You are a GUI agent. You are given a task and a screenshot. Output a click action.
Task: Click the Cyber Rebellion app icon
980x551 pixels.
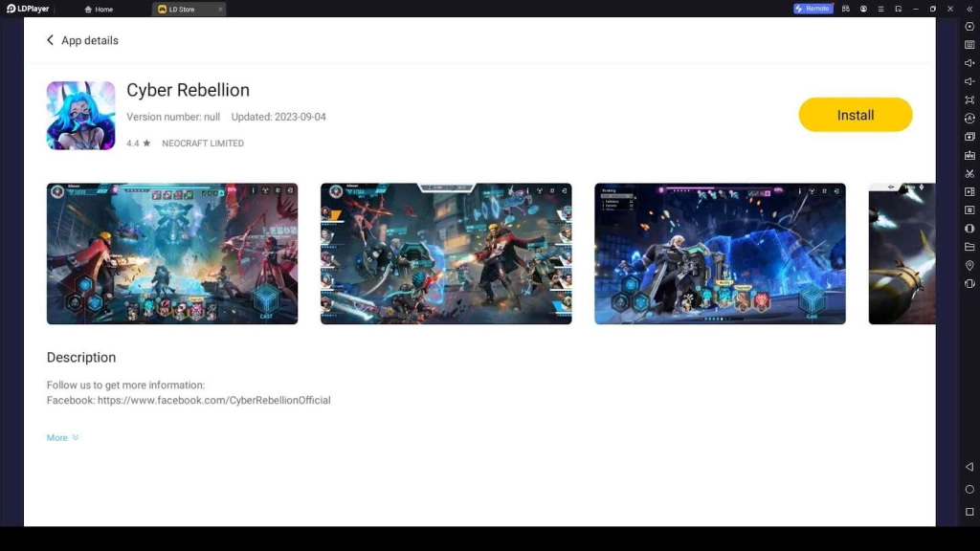(x=80, y=116)
